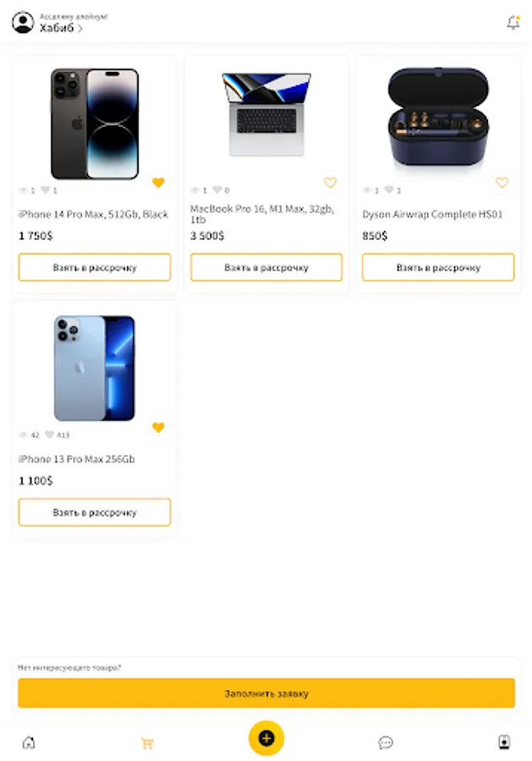Click Взять в рассрочку for iPhone 14
This screenshot has width=532, height=761.
(95, 267)
